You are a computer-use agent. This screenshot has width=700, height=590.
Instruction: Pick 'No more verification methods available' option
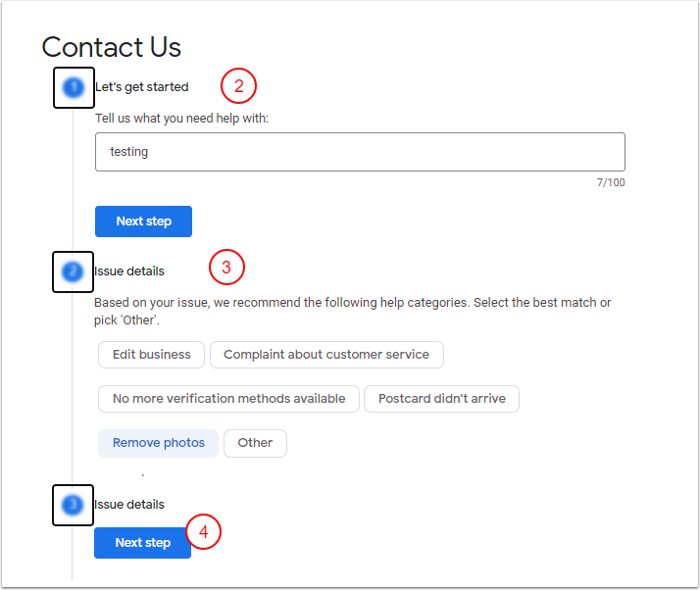coord(228,399)
